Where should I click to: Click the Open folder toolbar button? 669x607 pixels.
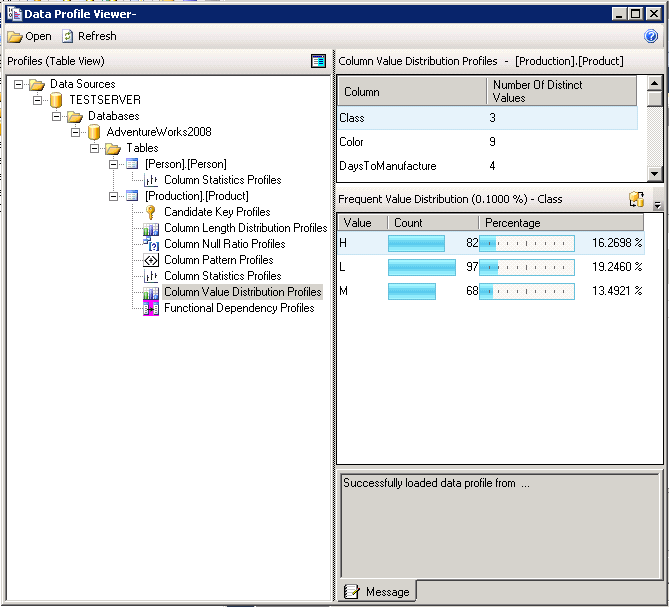pos(29,36)
